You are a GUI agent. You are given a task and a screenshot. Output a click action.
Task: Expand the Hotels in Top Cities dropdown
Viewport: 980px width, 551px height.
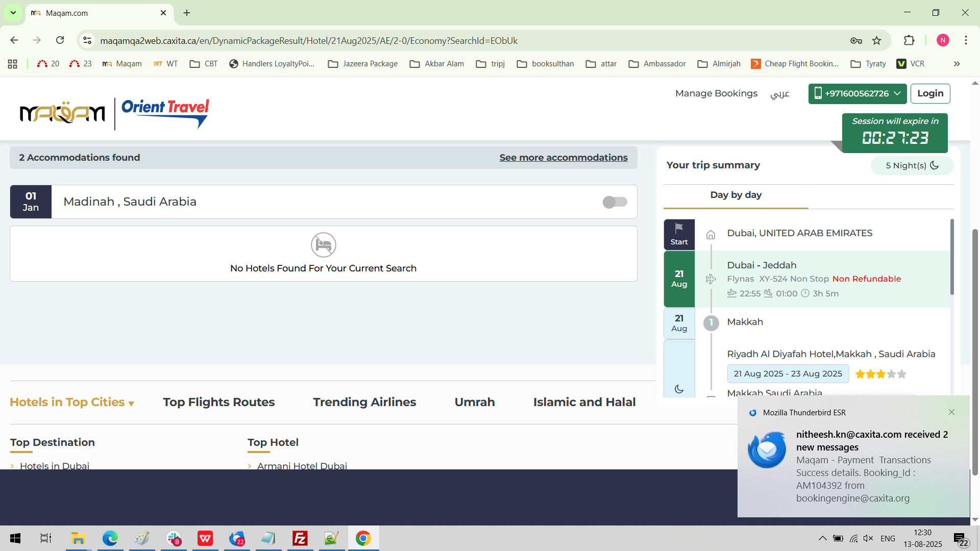72,403
